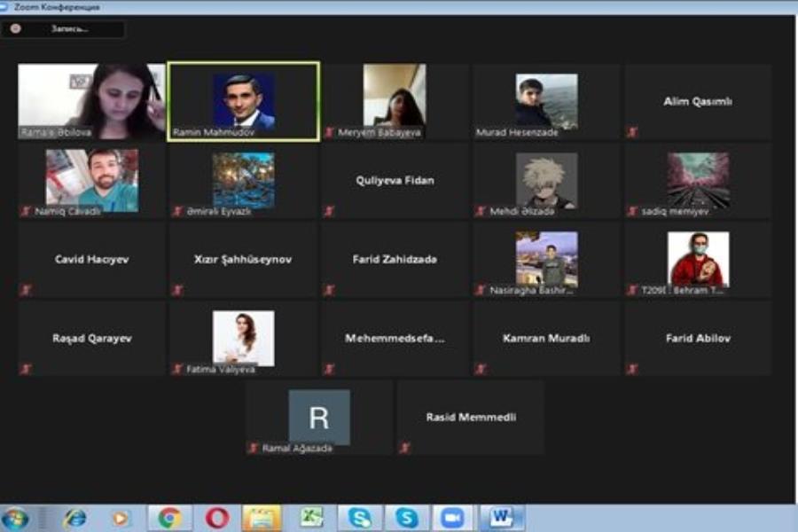
Task: Open the File Explorer folder icon
Action: click(x=262, y=518)
